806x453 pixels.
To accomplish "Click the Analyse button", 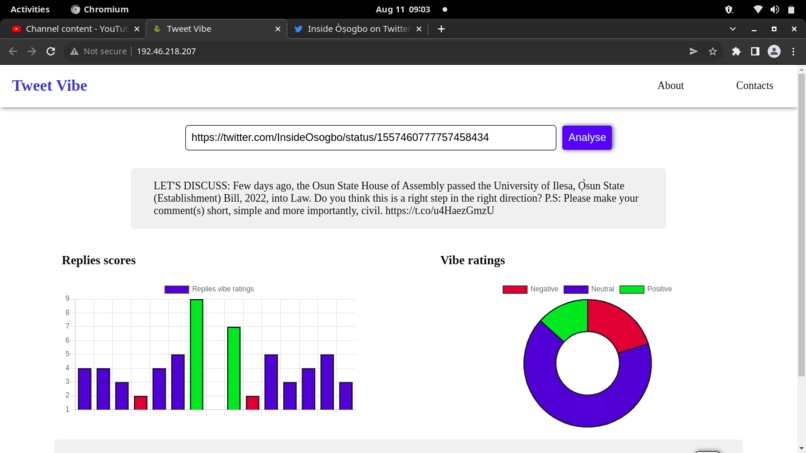I will point(587,137).
